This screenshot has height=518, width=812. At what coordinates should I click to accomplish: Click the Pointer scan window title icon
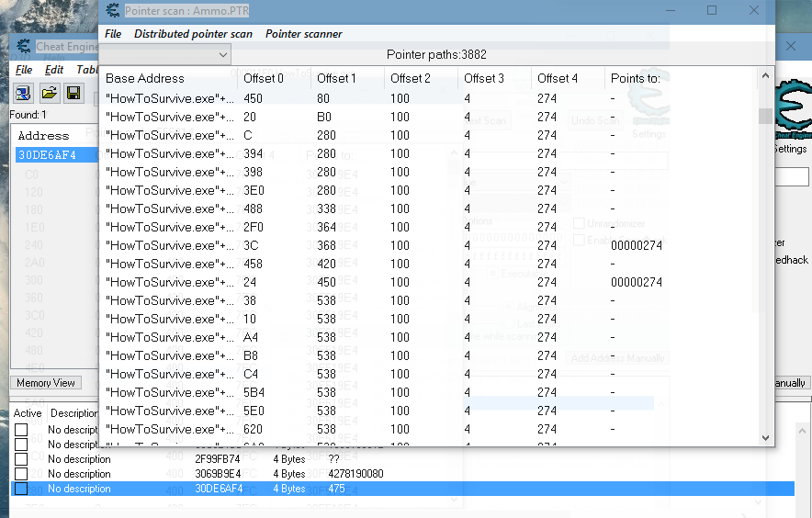point(112,11)
